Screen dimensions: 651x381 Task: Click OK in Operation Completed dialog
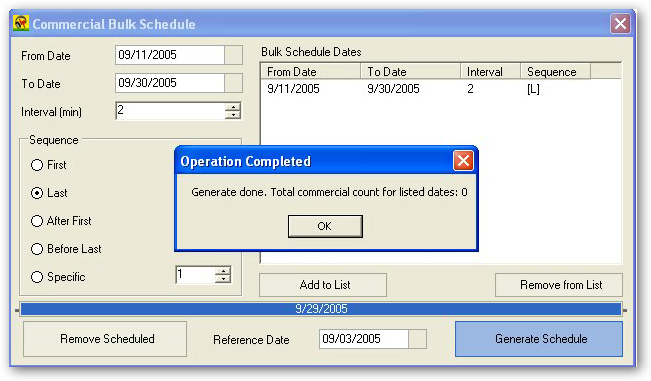pyautogui.click(x=325, y=226)
